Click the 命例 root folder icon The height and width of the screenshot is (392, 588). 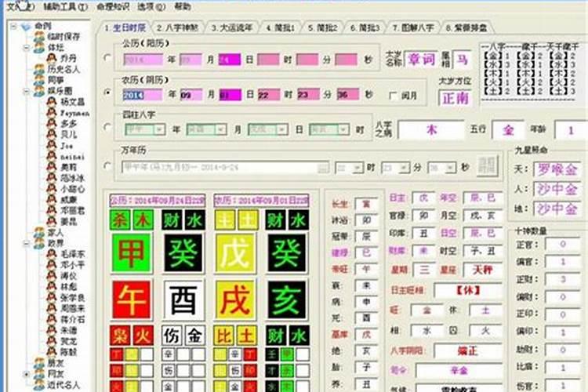point(26,26)
